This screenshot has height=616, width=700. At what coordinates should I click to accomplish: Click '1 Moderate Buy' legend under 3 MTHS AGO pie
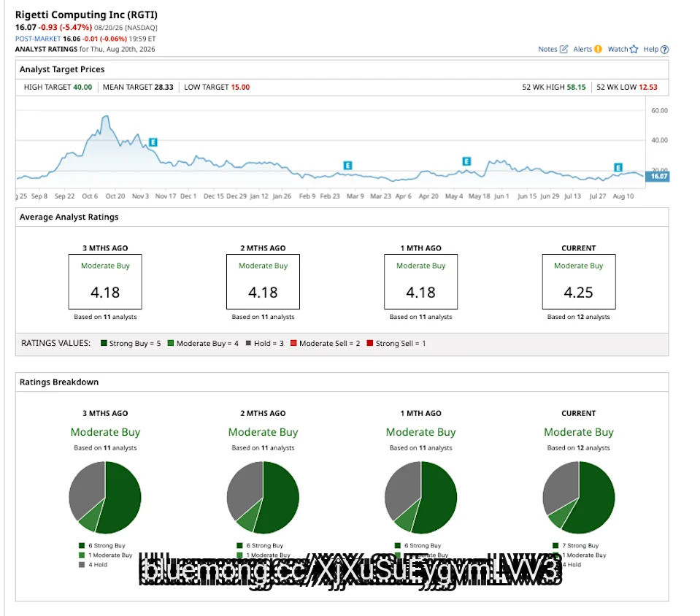point(106,555)
